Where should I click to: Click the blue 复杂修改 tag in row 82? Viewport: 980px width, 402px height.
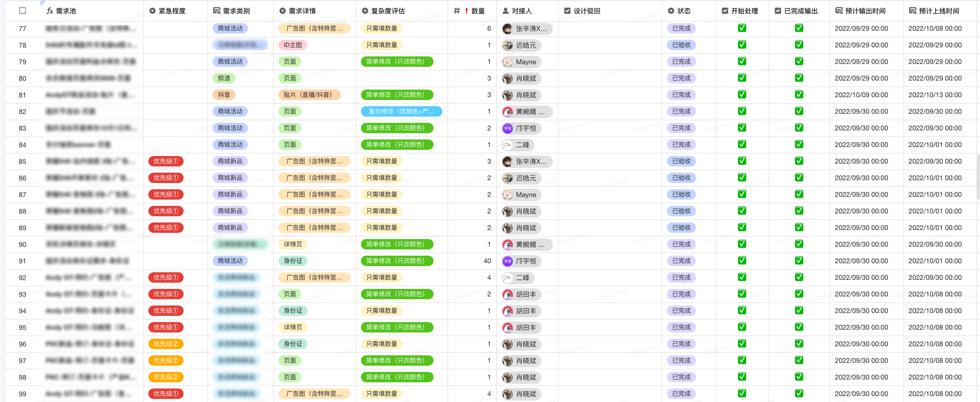tap(401, 111)
